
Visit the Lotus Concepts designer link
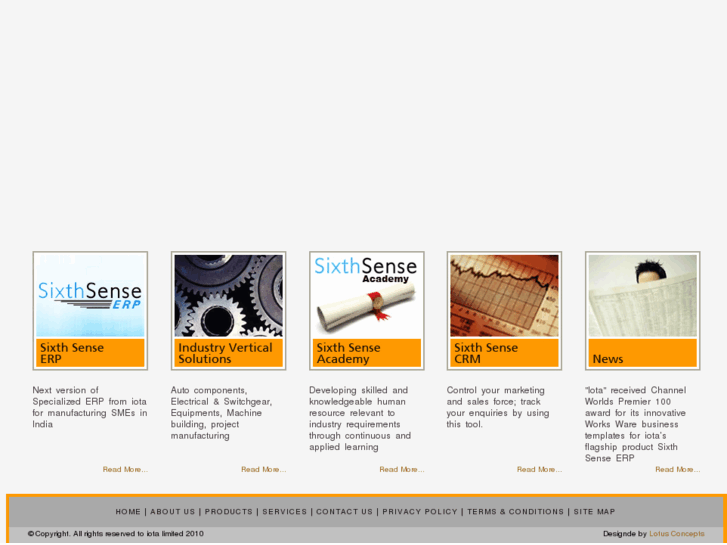[x=676, y=534]
